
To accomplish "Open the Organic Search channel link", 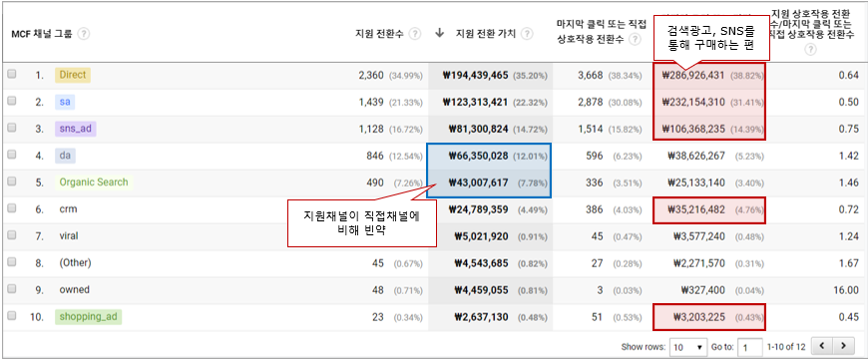I will 94,181.
